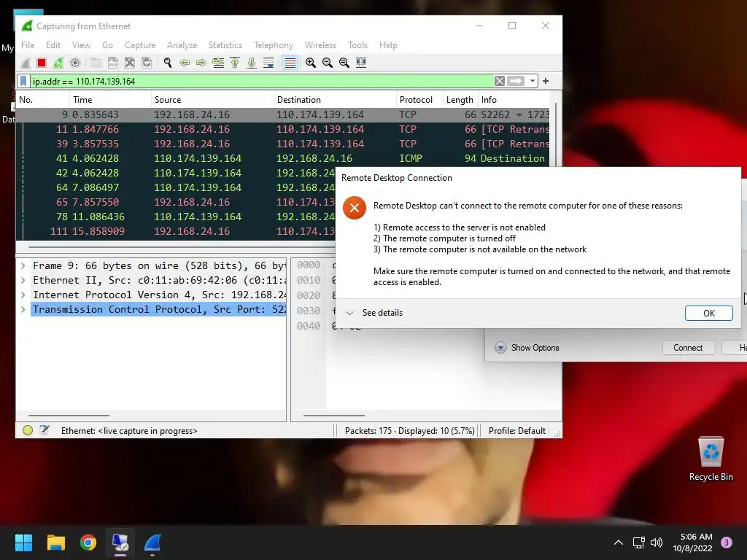The height and width of the screenshot is (560, 747).
Task: Expand the Ethernet II tree node
Action: coord(23,280)
